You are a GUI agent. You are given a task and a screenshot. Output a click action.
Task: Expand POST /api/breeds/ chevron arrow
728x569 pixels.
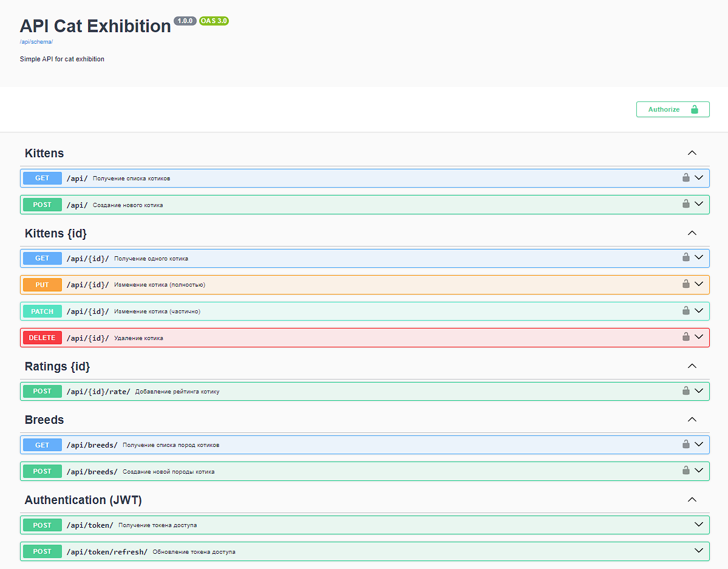tap(699, 471)
